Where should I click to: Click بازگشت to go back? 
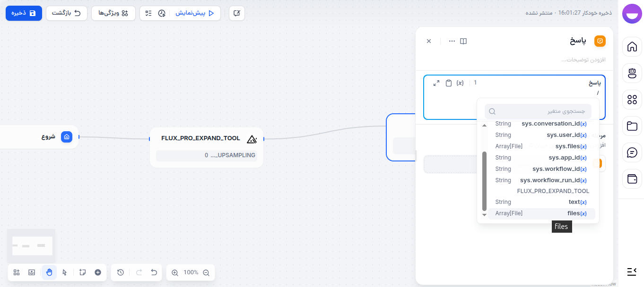click(67, 13)
